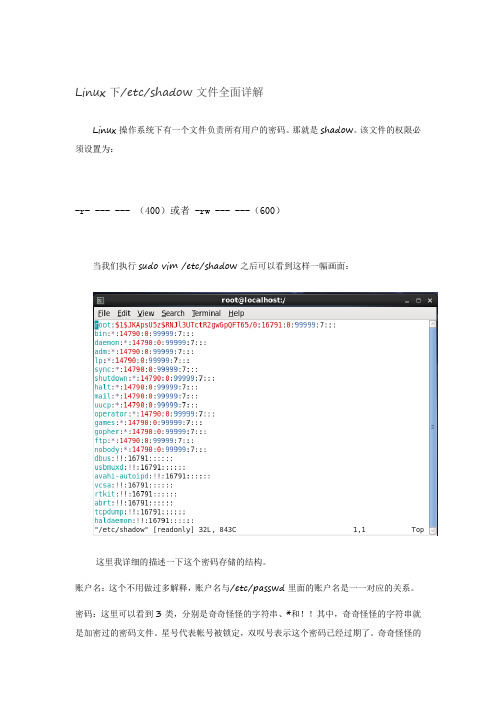Click the gopher account line
This screenshot has height=702, width=496.
click(x=150, y=432)
